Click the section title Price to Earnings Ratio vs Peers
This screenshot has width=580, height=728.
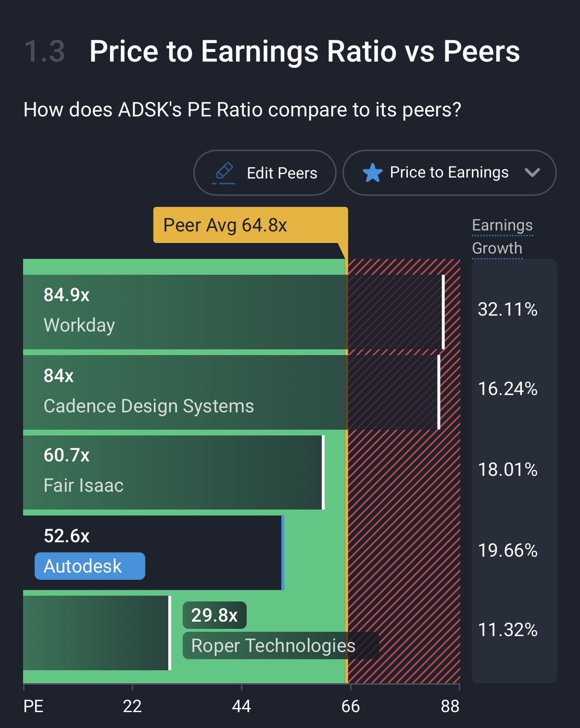coord(304,51)
